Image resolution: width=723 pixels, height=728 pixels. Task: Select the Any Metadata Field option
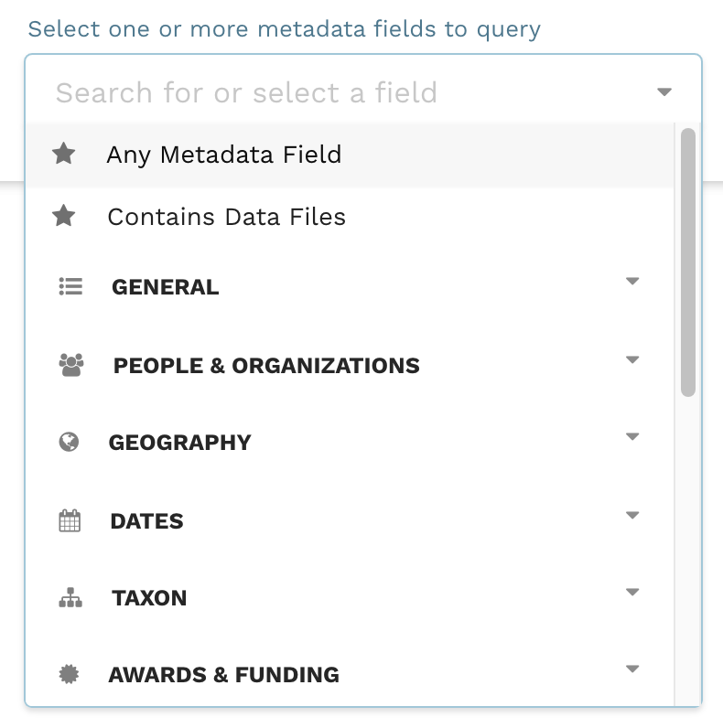[x=224, y=155]
